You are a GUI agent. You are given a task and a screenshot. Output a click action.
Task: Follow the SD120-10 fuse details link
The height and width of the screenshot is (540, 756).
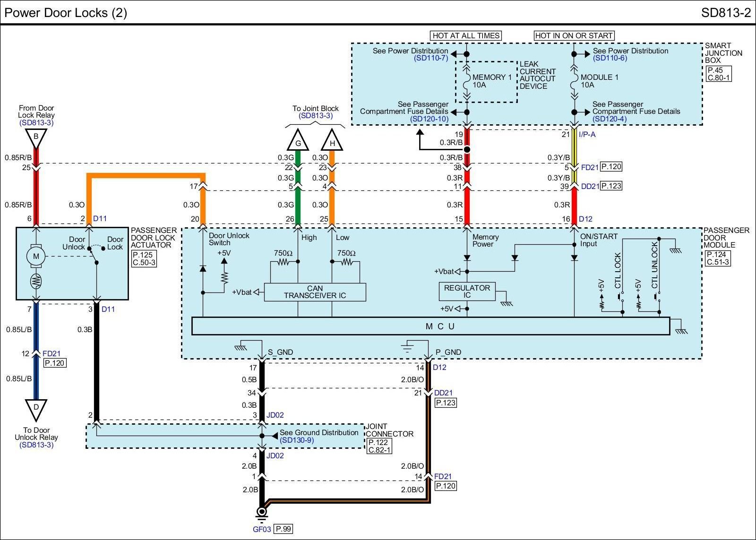(430, 119)
